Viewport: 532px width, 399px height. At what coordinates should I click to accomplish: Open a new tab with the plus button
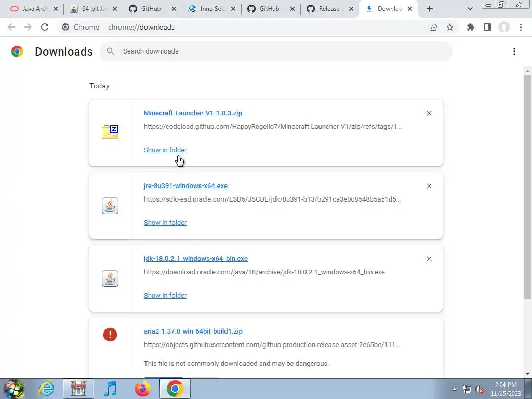(430, 9)
